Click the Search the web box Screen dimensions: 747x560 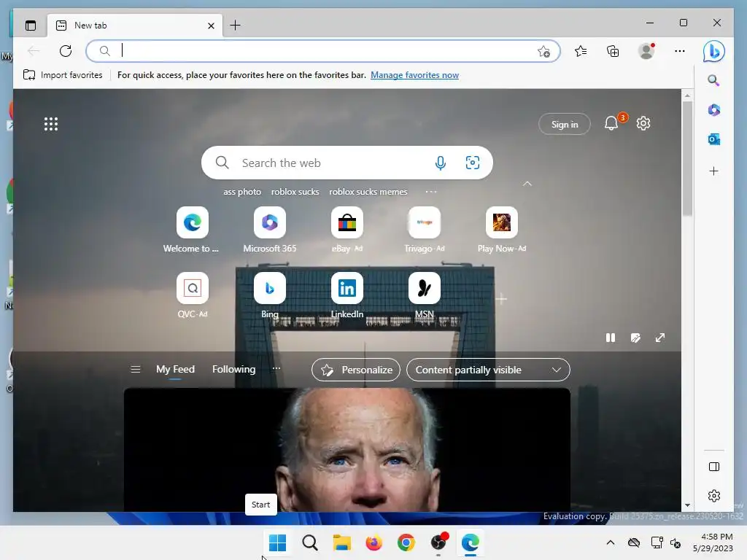[347, 163]
